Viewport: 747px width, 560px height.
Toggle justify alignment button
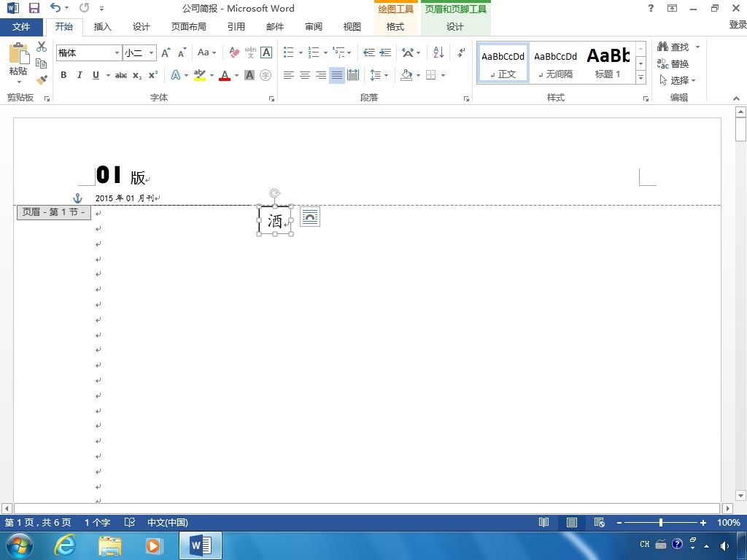pos(337,75)
